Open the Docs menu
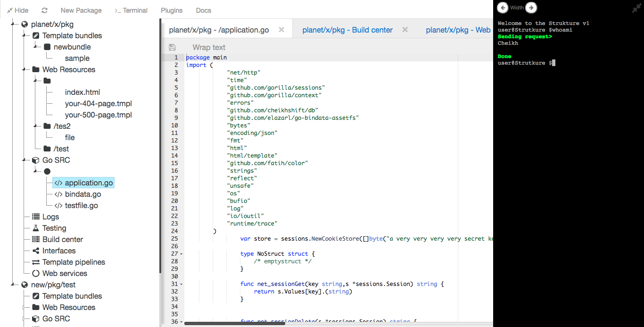Image resolution: width=644 pixels, height=327 pixels. coord(204,10)
